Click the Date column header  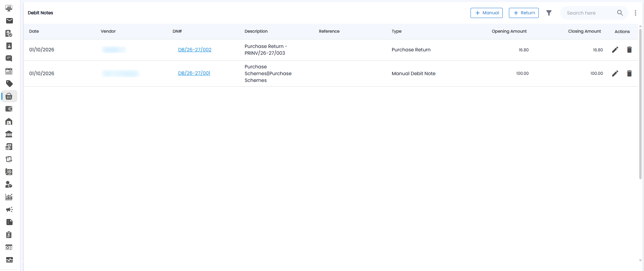[x=34, y=31]
